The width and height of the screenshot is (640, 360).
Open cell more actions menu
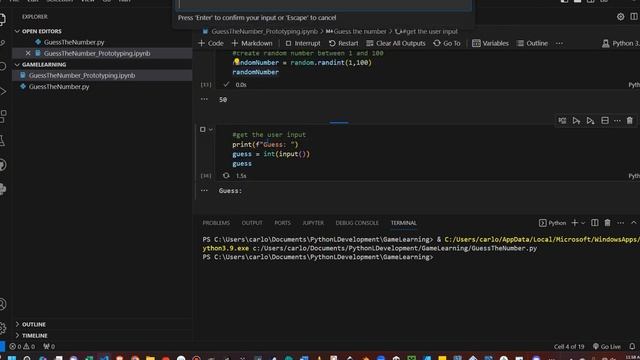tap(617, 120)
